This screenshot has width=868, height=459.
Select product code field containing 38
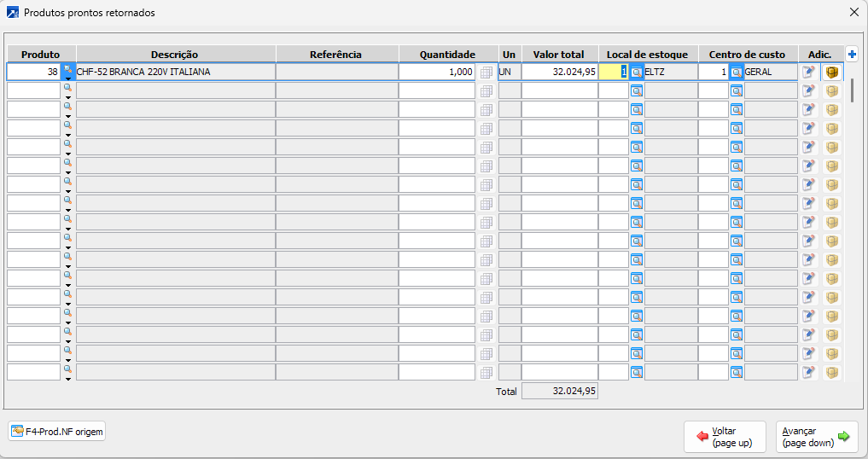coord(33,72)
